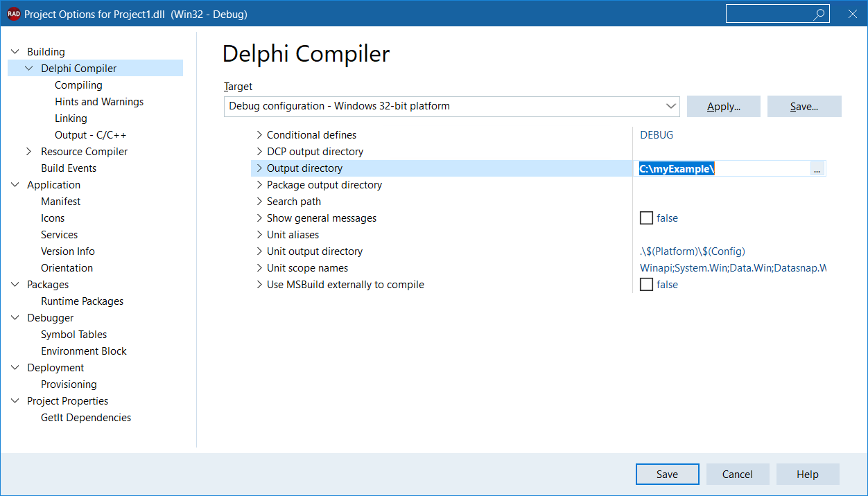Select Provisioning under Deployment
This screenshot has height=496, width=868.
pos(69,384)
